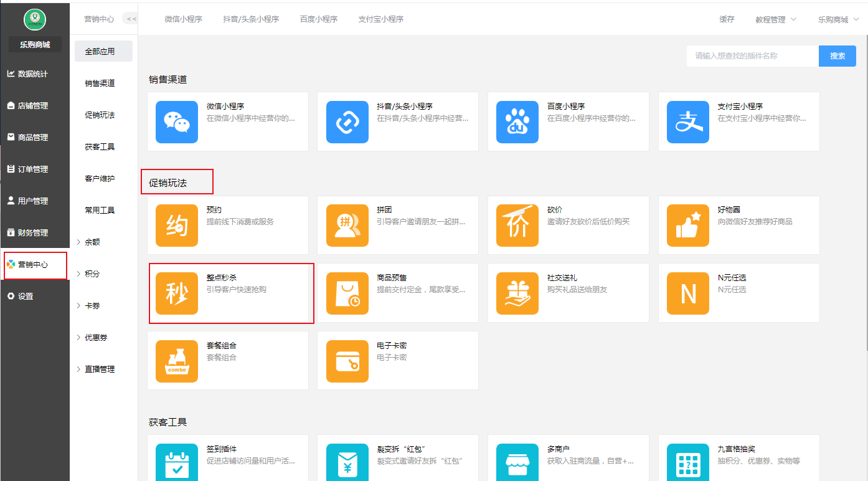Click the 向微信好友推荐好商品 description text
The width and height of the screenshot is (868, 481).
tap(755, 222)
